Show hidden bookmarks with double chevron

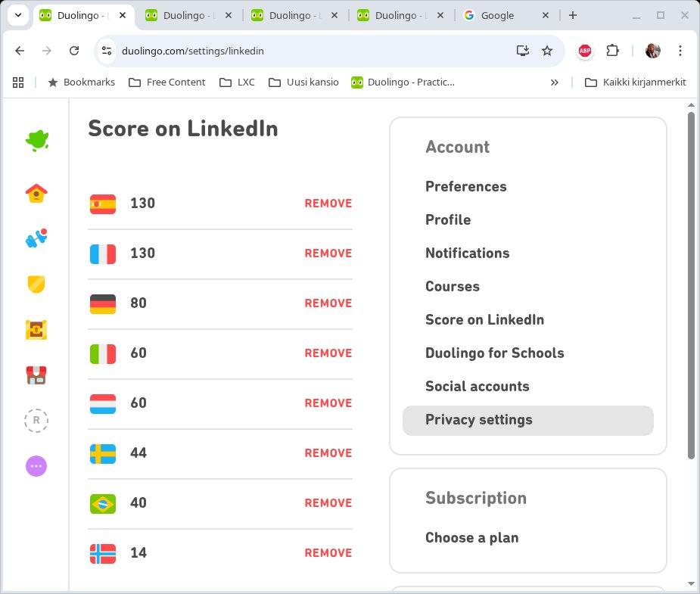tap(555, 82)
